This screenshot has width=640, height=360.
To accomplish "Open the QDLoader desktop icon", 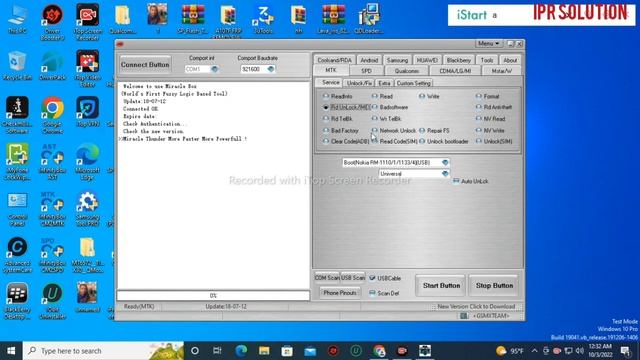I will (x=369, y=19).
